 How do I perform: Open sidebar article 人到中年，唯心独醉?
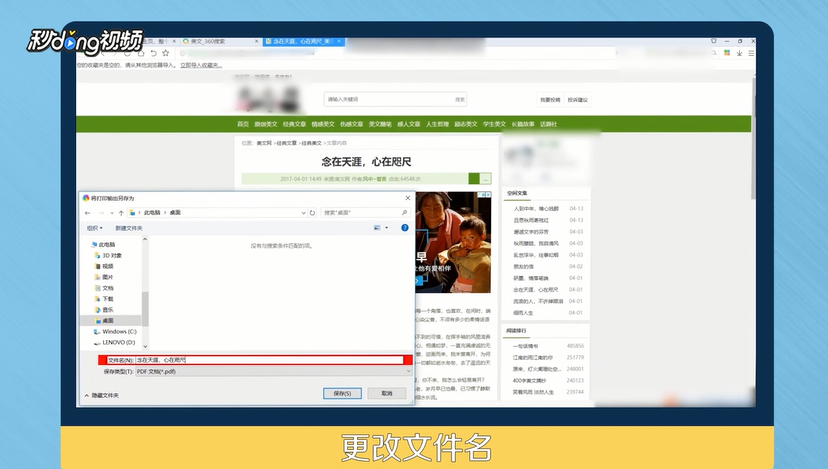536,209
